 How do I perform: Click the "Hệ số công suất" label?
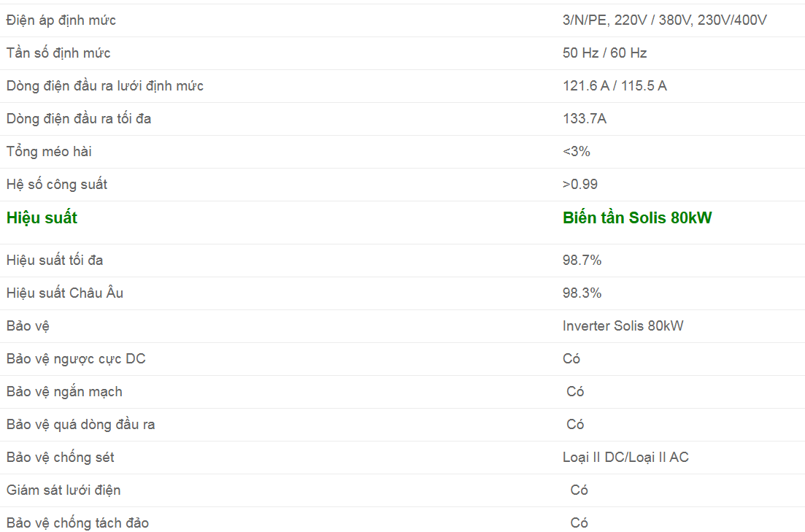[57, 185]
